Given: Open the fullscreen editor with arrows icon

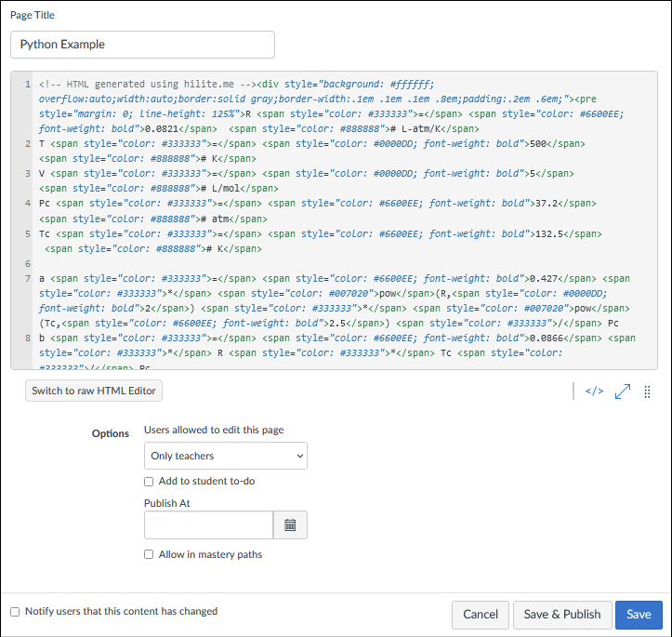Looking at the screenshot, I should coord(622,391).
